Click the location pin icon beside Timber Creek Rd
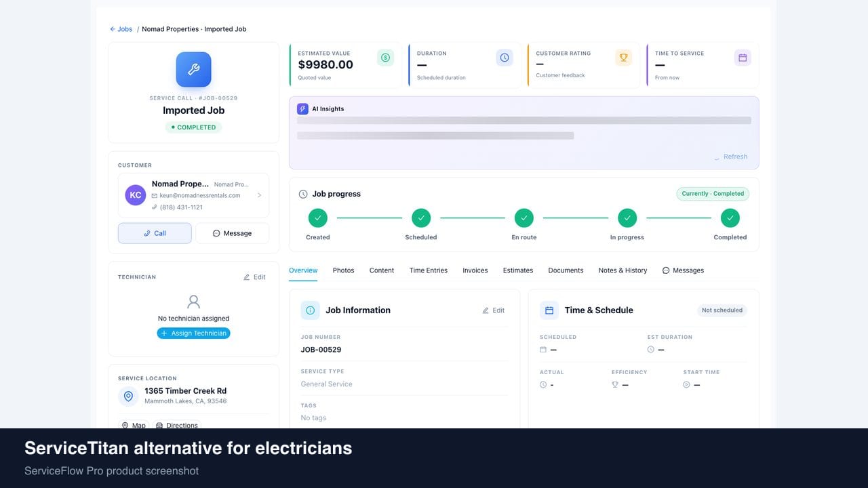This screenshot has height=488, width=868. point(128,396)
